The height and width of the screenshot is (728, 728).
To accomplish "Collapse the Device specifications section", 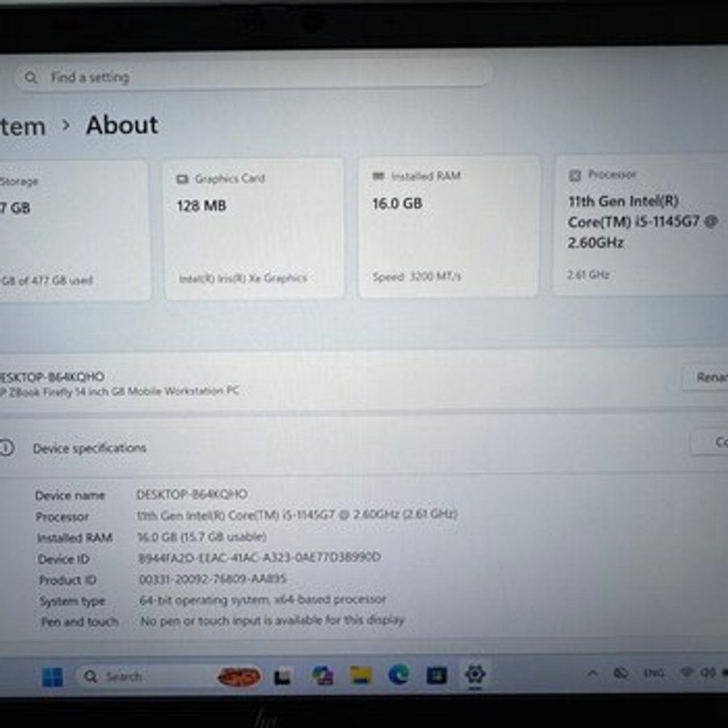I will click(364, 446).
